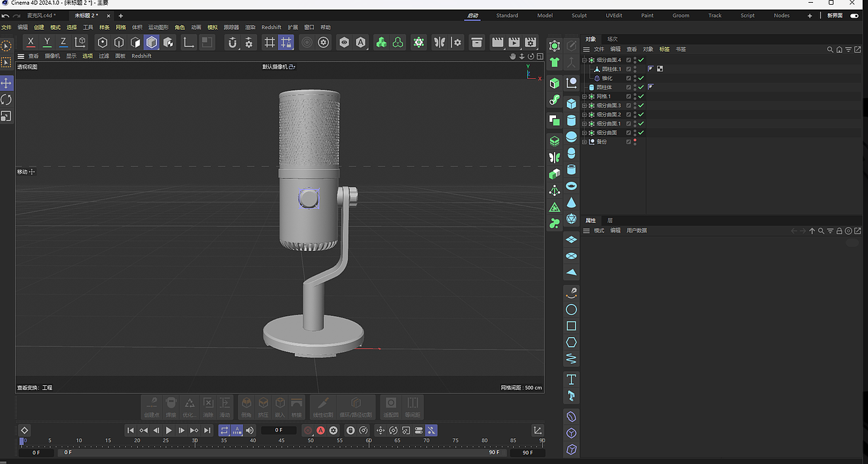868x464 pixels.
Task: Click the 线性切割 knife button
Action: pos(323,406)
